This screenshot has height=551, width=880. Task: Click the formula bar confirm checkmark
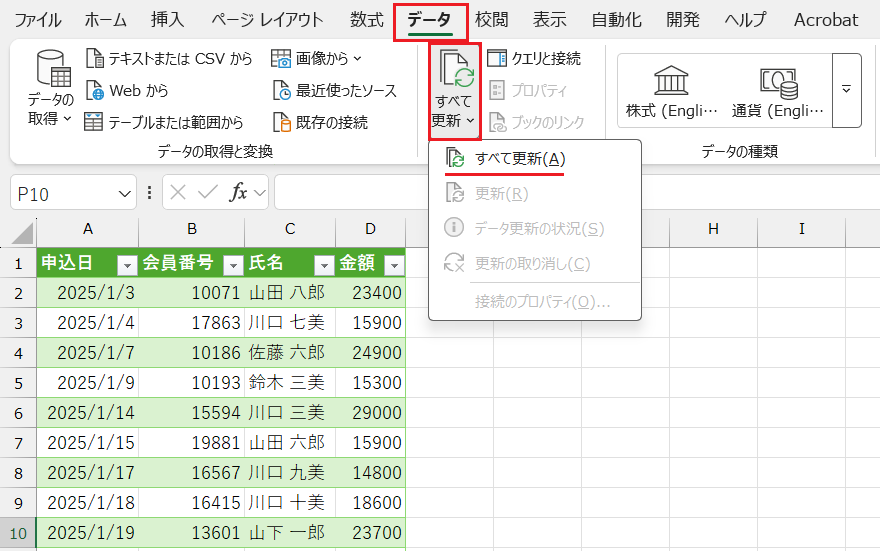tap(208, 192)
